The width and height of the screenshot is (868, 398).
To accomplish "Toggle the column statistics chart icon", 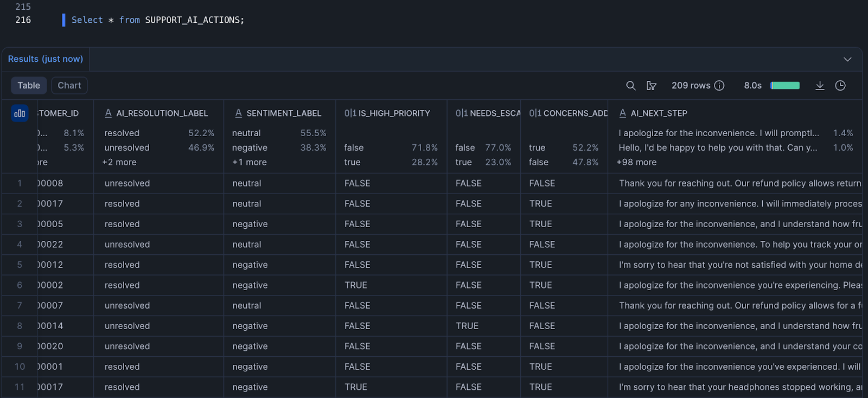I will pos(20,113).
